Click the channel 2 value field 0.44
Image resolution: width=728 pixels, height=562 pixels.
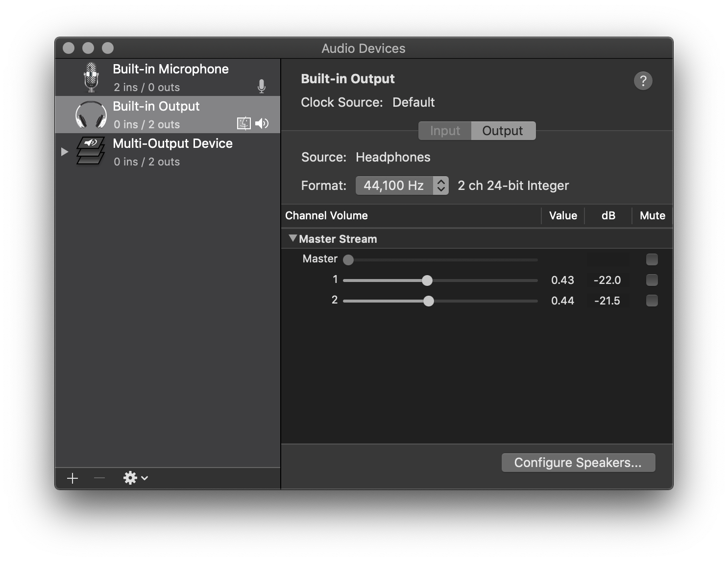click(562, 301)
